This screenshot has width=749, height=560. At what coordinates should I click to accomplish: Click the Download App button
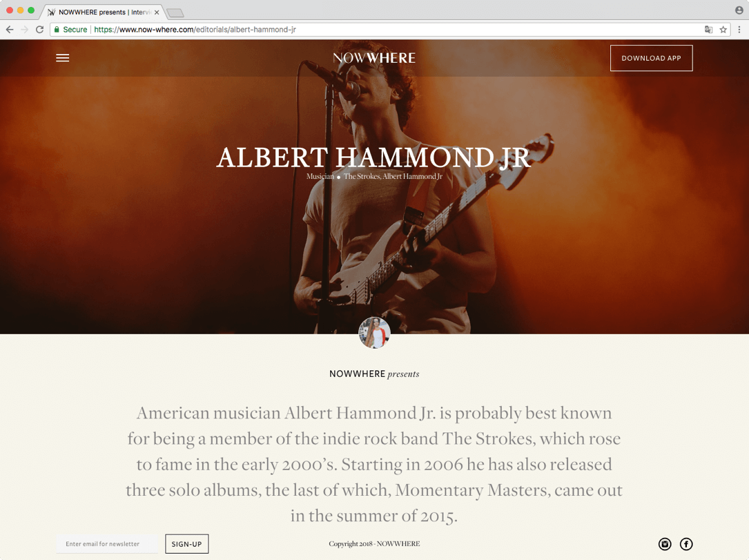click(651, 58)
